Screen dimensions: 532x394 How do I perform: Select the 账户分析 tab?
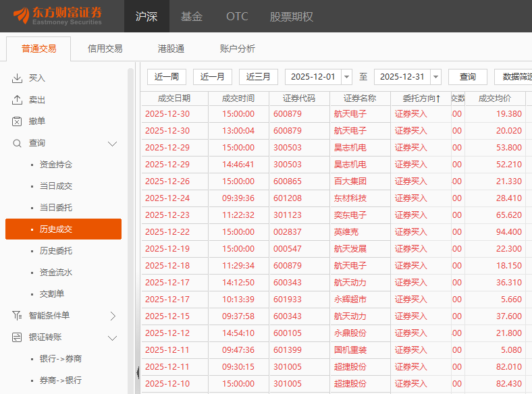click(237, 49)
